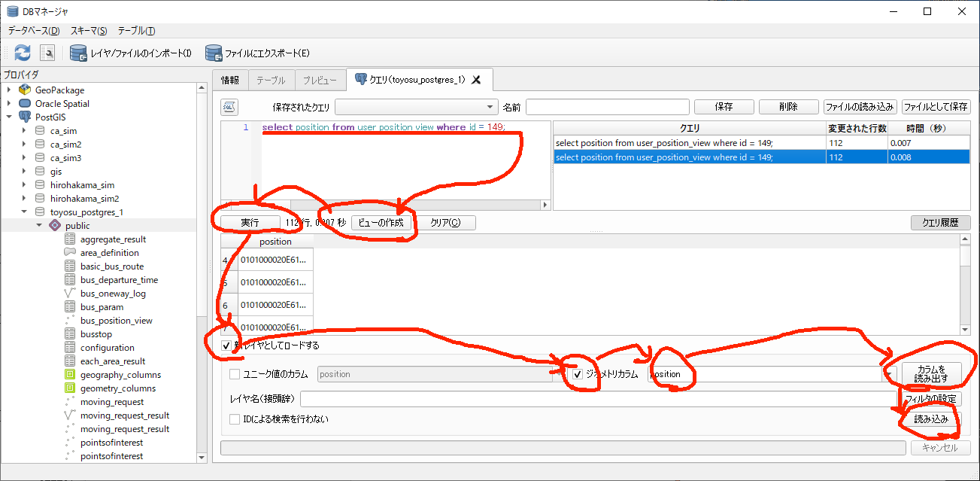
Task: Click the ビューの作成 button
Action: [x=381, y=223]
